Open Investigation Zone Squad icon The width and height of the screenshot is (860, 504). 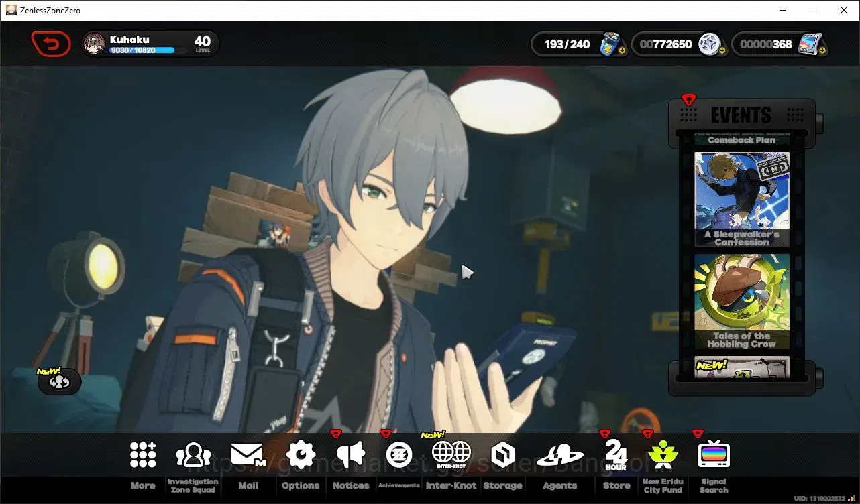193,455
